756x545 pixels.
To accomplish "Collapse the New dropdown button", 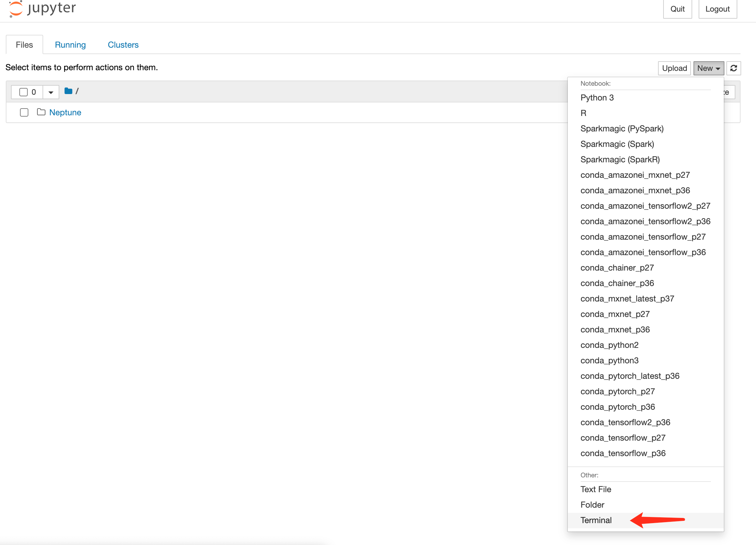I will [708, 68].
